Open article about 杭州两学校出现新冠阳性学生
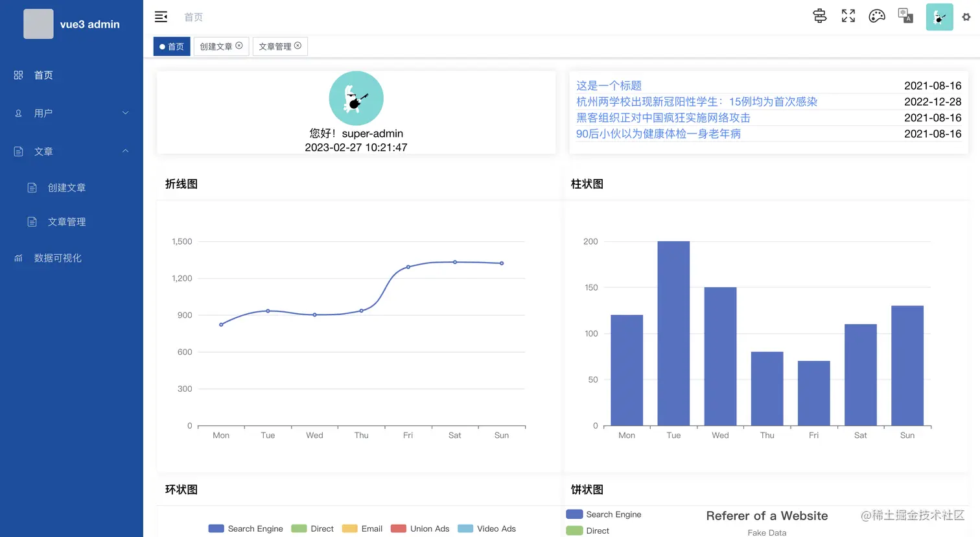This screenshot has width=980, height=537. [697, 102]
